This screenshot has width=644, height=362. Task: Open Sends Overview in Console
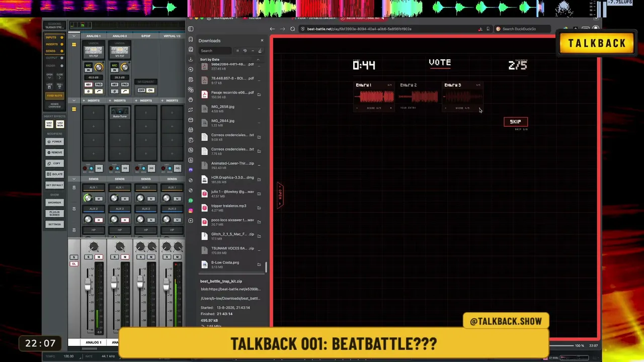(54, 105)
